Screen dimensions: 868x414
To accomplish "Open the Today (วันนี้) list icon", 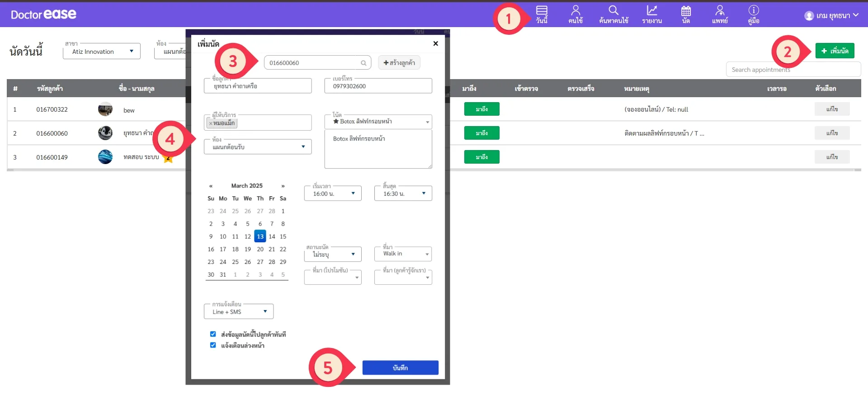I will coord(542,11).
